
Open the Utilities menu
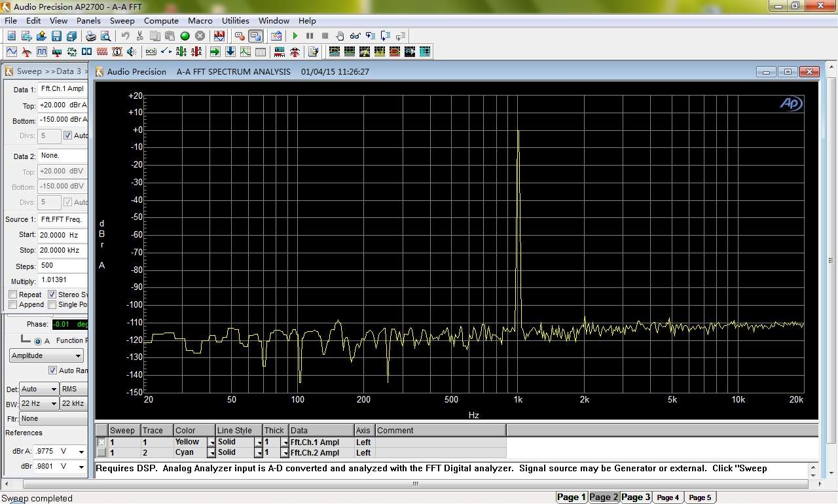(x=235, y=21)
